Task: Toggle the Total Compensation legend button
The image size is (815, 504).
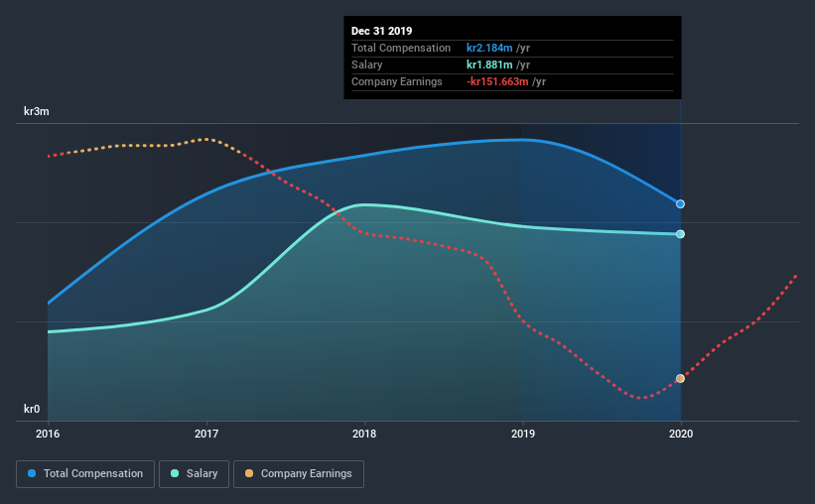Action: click(x=85, y=474)
